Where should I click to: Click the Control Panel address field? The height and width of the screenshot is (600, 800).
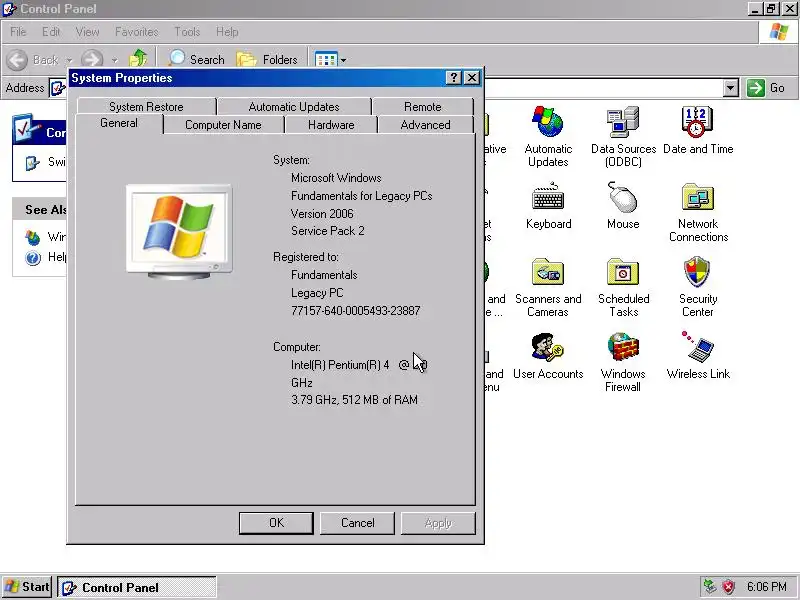pyautogui.click(x=603, y=88)
